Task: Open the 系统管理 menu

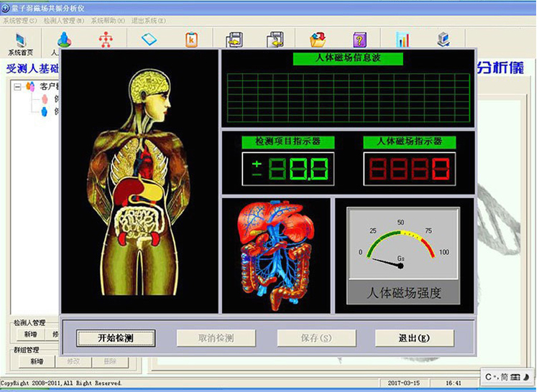Action: (19, 20)
